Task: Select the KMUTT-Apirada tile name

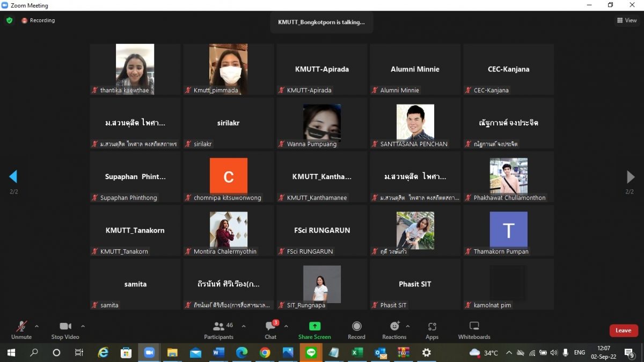Action: [x=322, y=69]
